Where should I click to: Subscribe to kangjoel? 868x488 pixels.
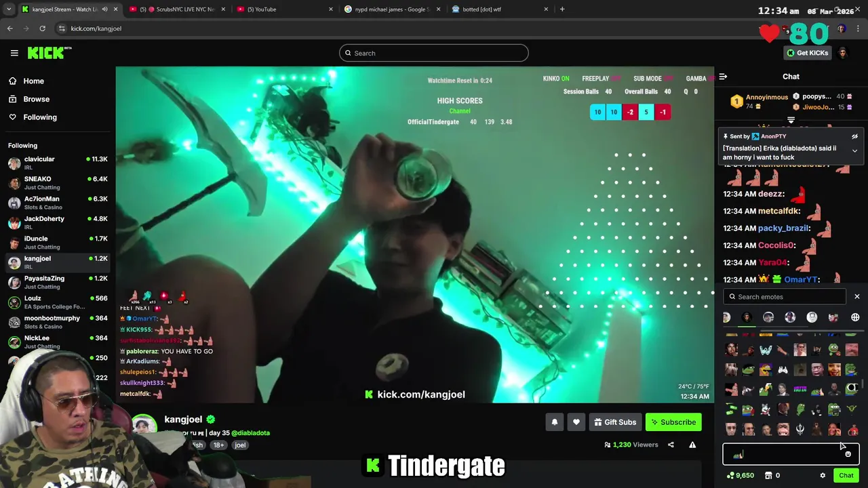click(673, 422)
